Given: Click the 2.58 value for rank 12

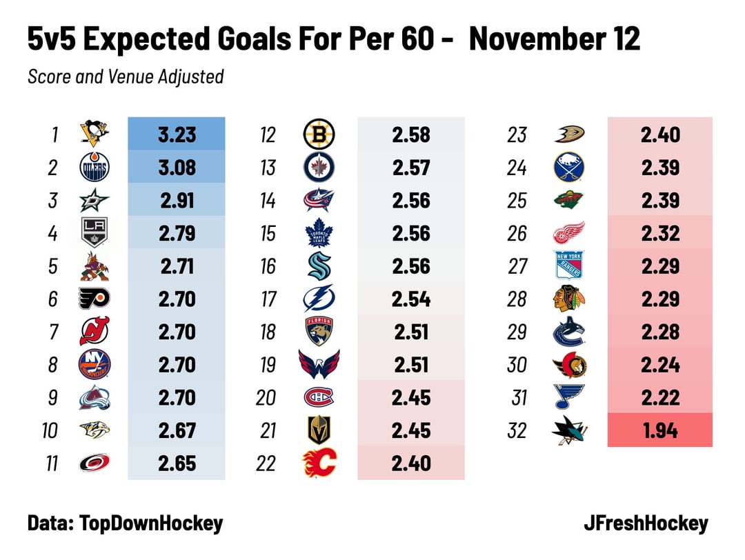Looking at the screenshot, I should [x=411, y=134].
